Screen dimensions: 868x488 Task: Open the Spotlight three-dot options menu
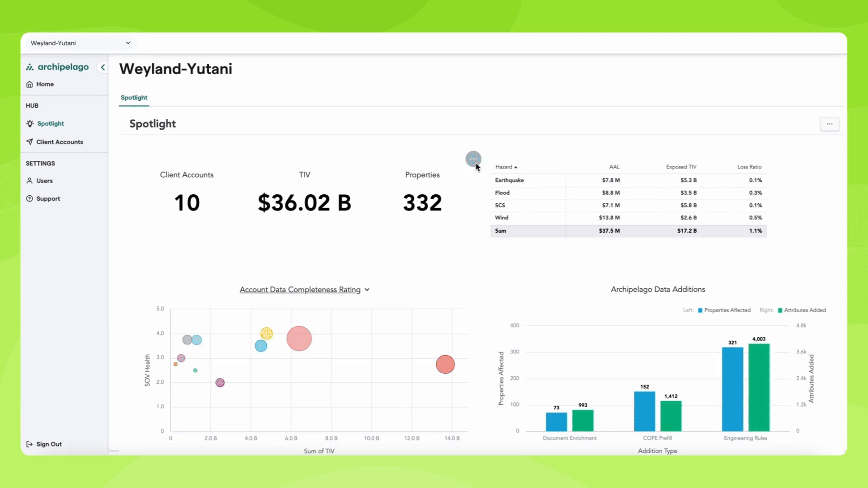[x=830, y=124]
